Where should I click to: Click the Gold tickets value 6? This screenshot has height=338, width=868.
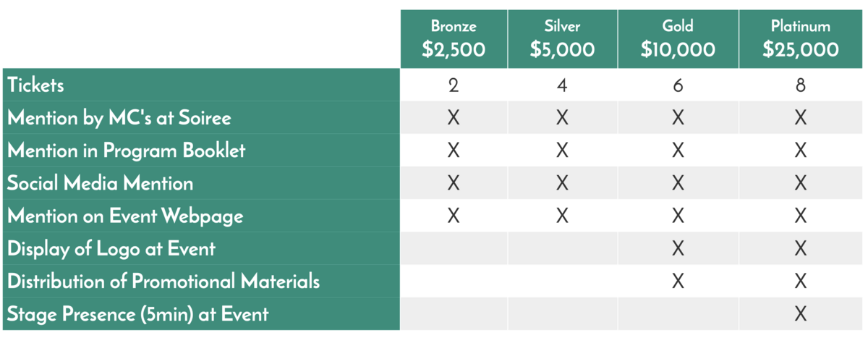click(678, 85)
